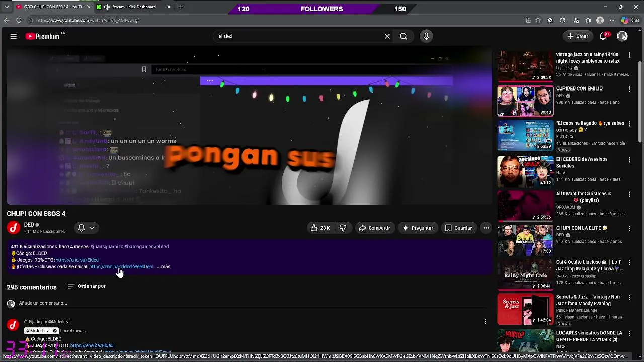Image resolution: width=644 pixels, height=362 pixels.
Task: Switch to the Stream - Kick Dashboard tab
Action: coord(133,7)
